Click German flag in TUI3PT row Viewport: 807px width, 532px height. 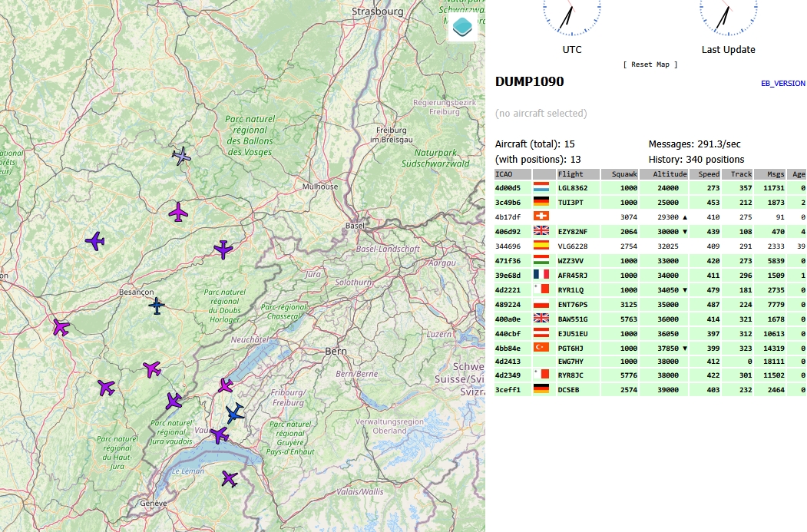541,203
